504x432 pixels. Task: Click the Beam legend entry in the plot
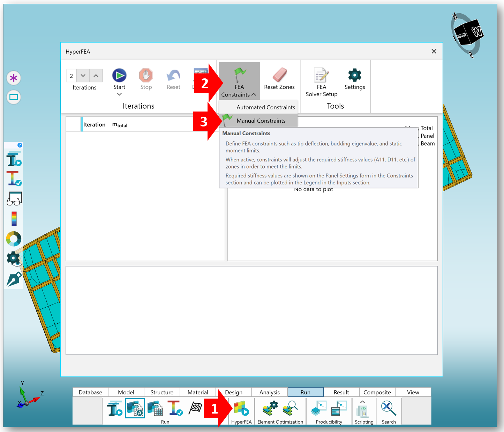[x=428, y=144]
